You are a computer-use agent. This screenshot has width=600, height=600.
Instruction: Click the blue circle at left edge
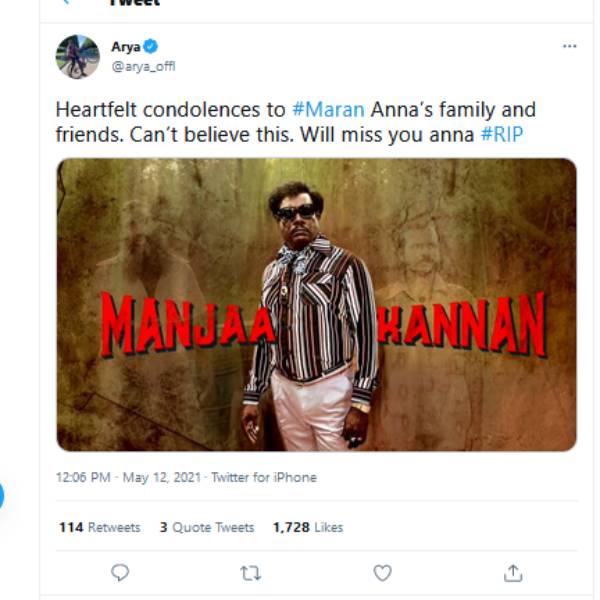tap(1, 495)
